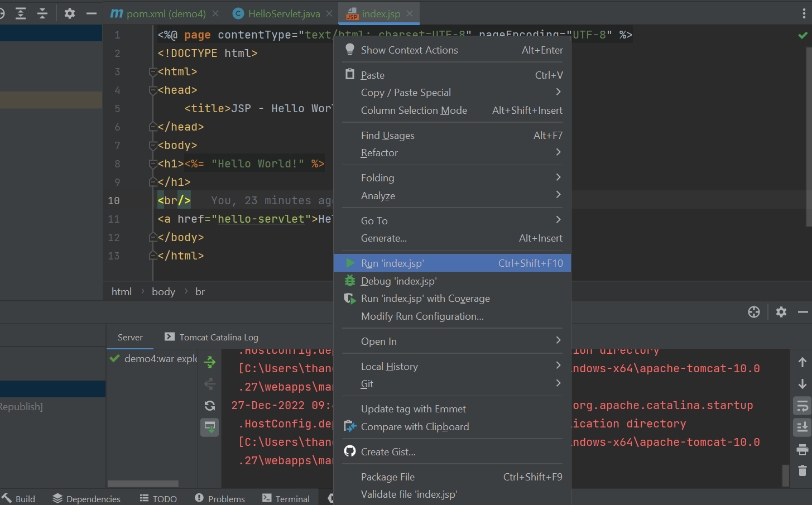812x505 pixels.
Task: Click 'body' in the breadcrumb bar
Action: click(x=164, y=291)
